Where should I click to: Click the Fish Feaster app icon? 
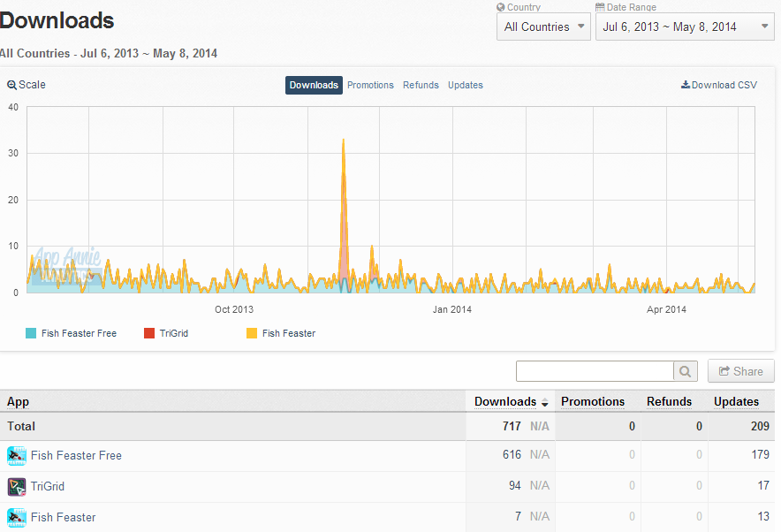[17, 518]
